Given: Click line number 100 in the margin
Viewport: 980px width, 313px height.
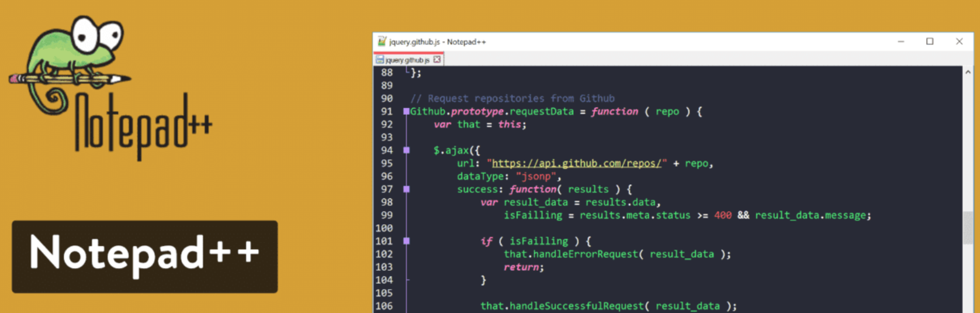Looking at the screenshot, I should coord(384,228).
